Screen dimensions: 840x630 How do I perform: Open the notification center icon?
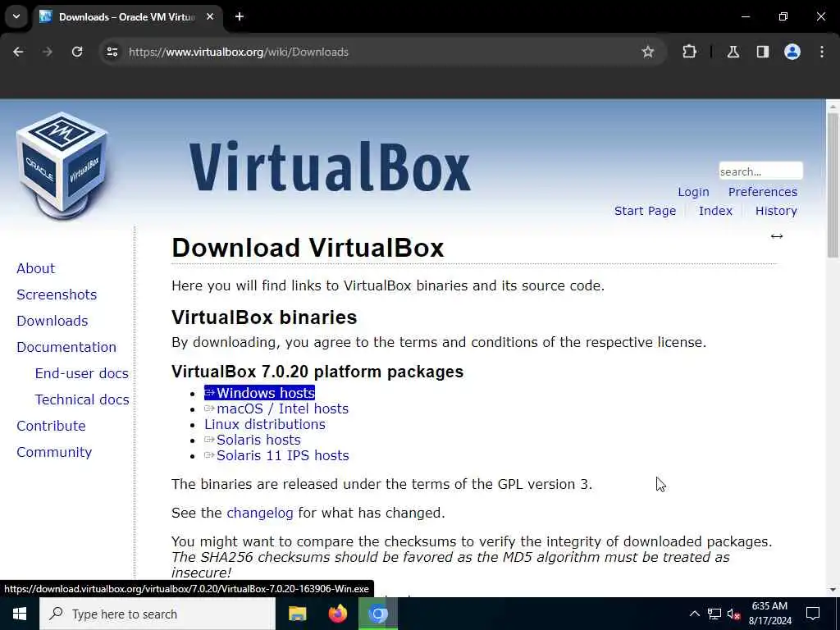tap(813, 614)
